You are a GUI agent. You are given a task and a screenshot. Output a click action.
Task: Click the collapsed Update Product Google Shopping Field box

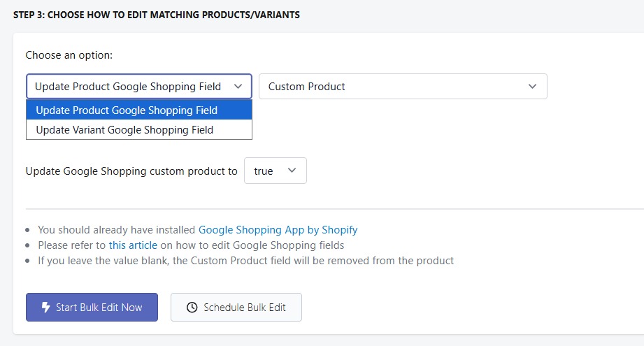(x=128, y=87)
